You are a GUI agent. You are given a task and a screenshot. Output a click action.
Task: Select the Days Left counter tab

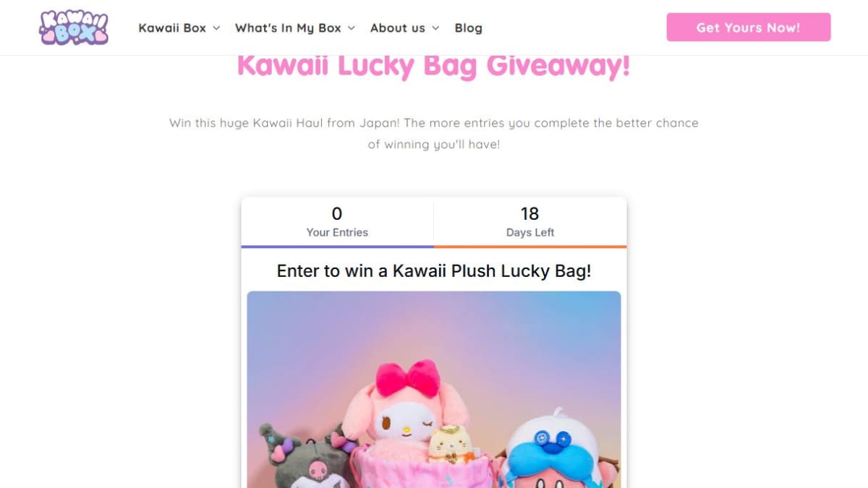point(530,221)
